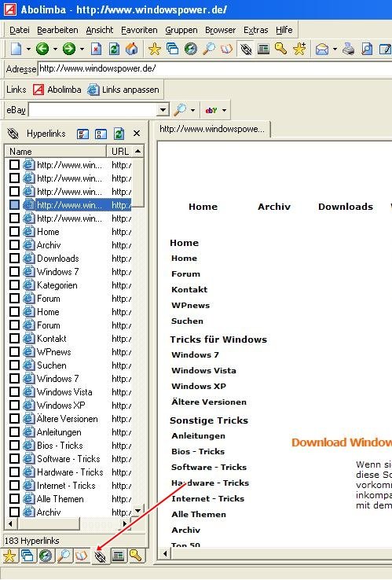Toggle the Hyperlinks chain icon in the top toolbar
The image size is (392, 580).
245,49
